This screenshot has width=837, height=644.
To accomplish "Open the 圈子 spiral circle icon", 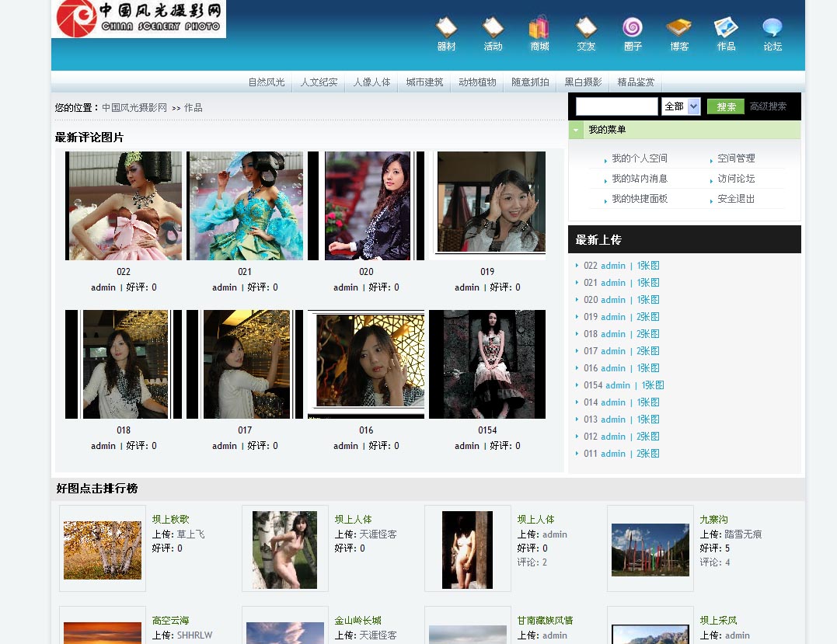I will [x=633, y=33].
